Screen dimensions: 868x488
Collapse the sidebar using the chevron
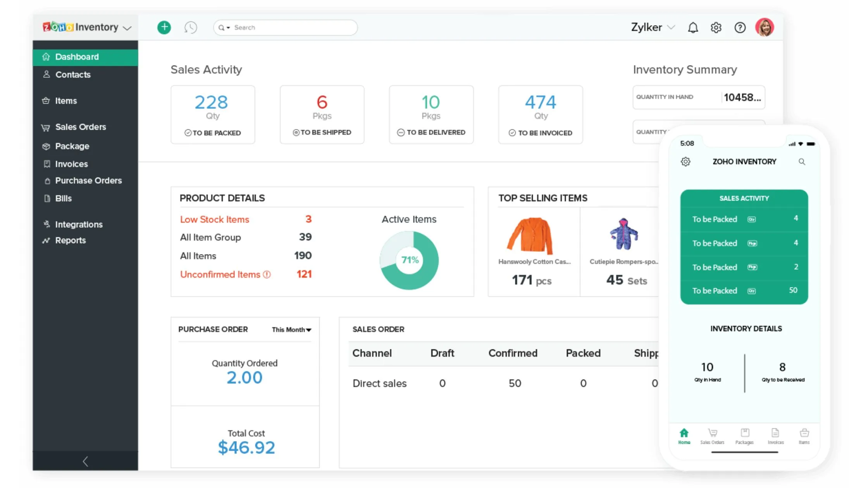85,461
